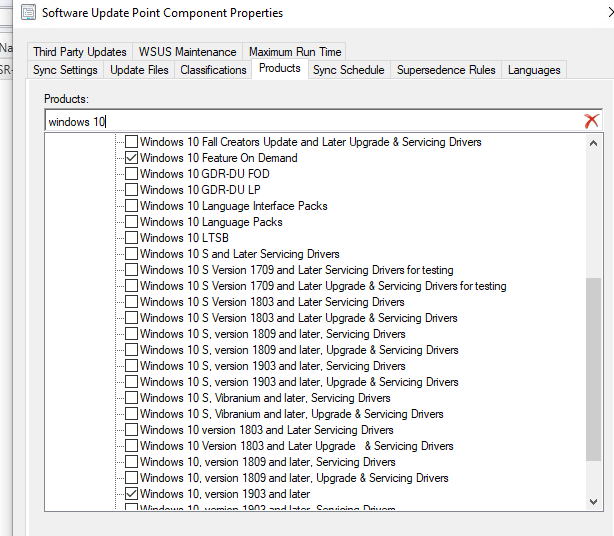Click the products list scrollbar thumb

click(594, 369)
